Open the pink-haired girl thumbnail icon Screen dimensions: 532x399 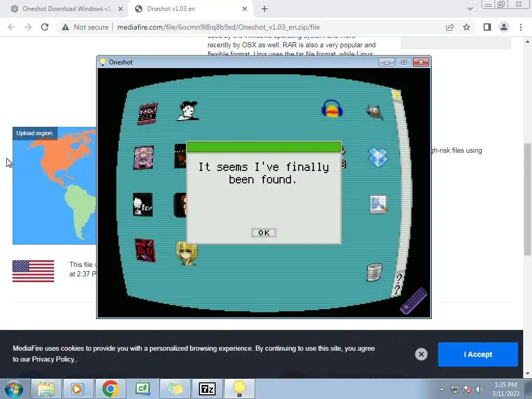point(143,157)
